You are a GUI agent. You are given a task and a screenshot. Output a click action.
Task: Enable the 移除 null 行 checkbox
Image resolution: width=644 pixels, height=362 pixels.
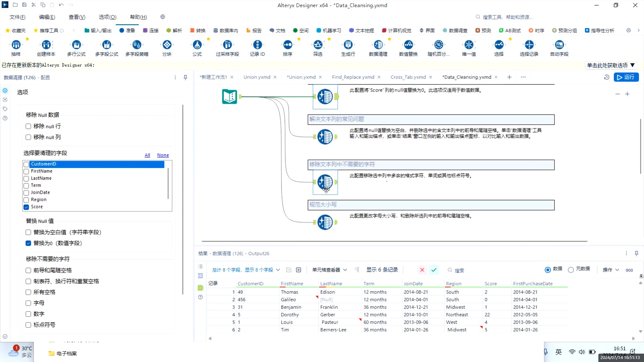pyautogui.click(x=29, y=126)
